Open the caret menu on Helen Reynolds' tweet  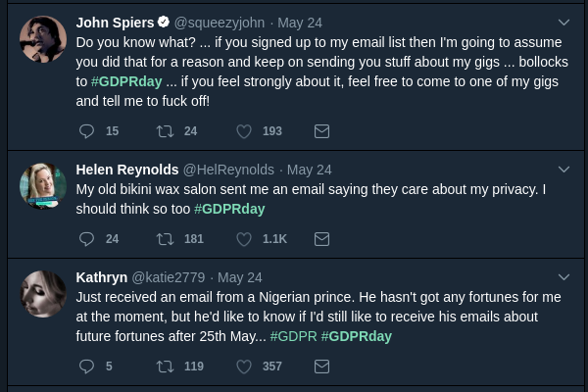pos(563,169)
